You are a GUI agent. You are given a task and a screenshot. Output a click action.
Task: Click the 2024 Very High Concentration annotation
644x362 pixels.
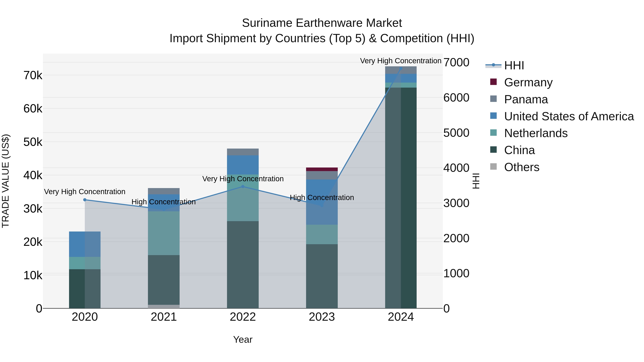(401, 61)
